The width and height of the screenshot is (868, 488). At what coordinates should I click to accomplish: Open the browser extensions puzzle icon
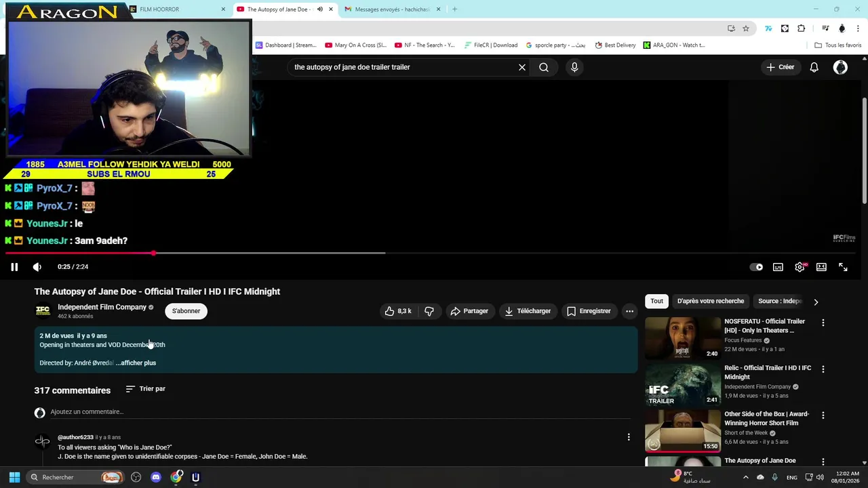[802, 28]
